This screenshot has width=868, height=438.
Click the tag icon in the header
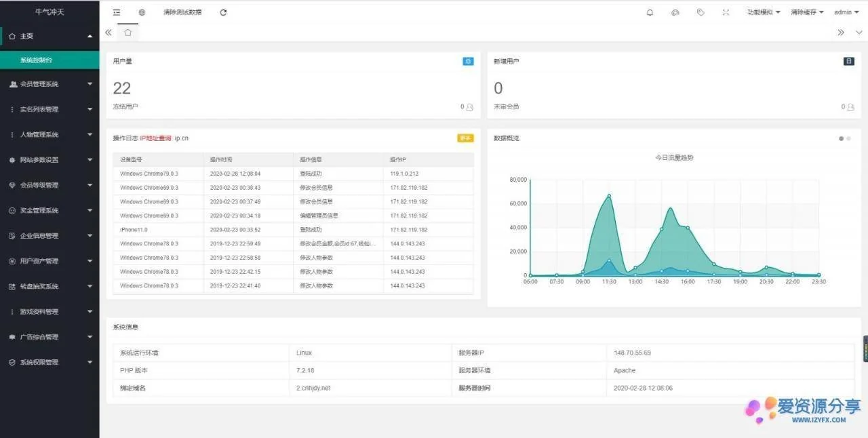tap(701, 12)
